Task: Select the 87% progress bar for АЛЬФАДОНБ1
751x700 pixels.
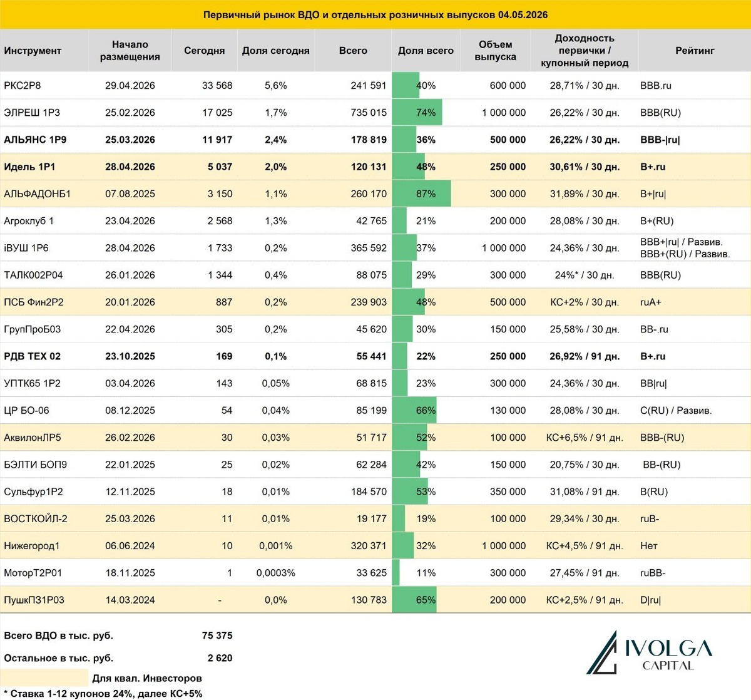Action: (422, 194)
